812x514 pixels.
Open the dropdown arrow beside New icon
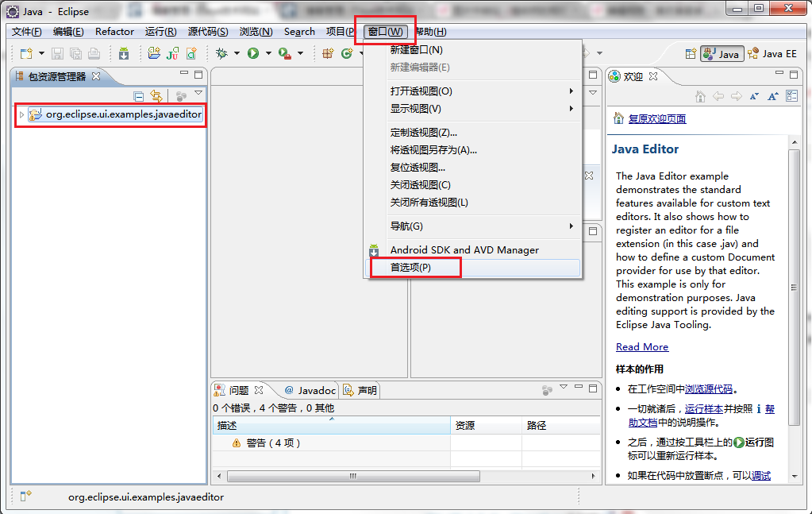coord(41,53)
